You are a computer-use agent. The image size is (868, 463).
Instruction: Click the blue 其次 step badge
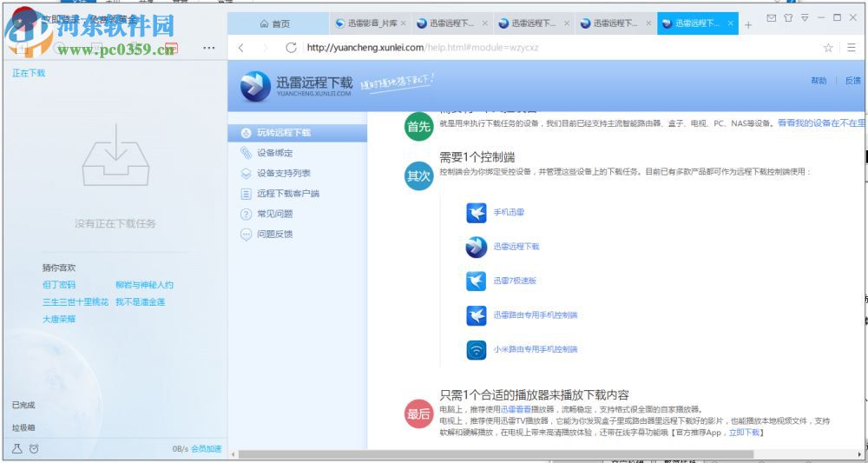(x=418, y=176)
